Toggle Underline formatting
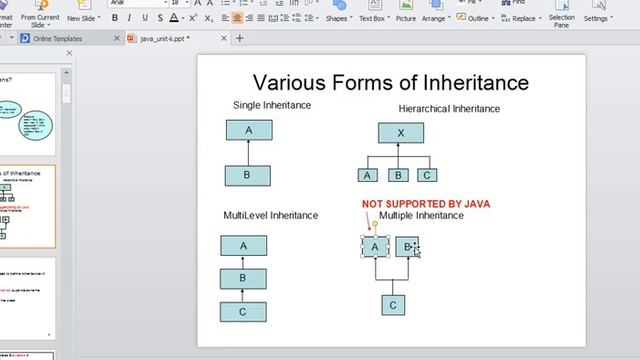The height and width of the screenshot is (360, 640). 144,18
